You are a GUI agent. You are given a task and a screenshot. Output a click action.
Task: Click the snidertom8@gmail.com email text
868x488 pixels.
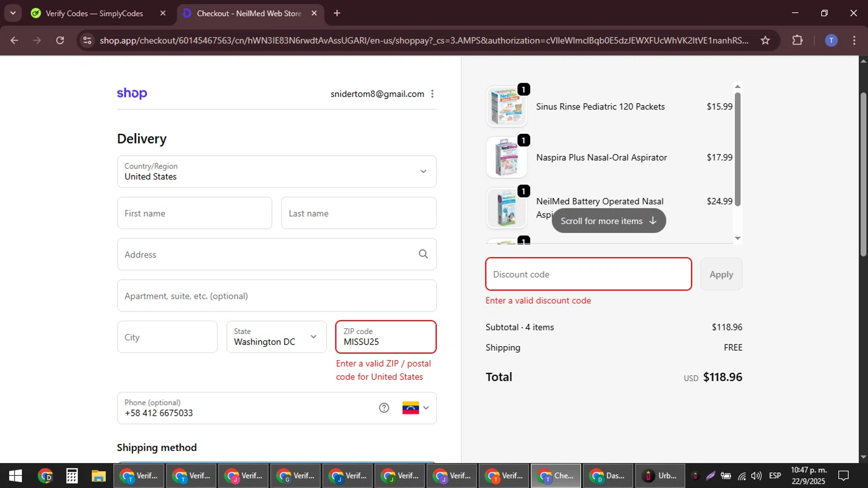(377, 94)
